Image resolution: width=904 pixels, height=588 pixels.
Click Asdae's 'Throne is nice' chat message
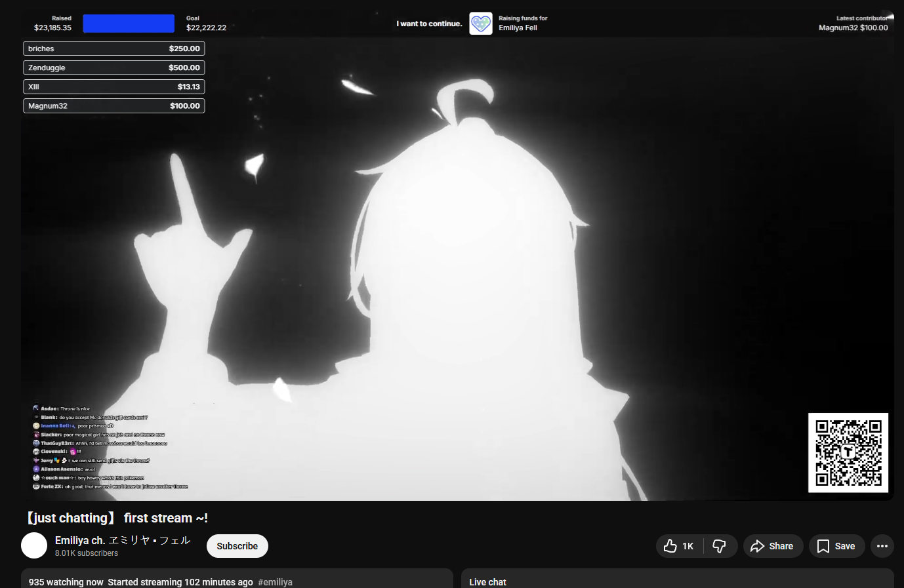point(62,408)
